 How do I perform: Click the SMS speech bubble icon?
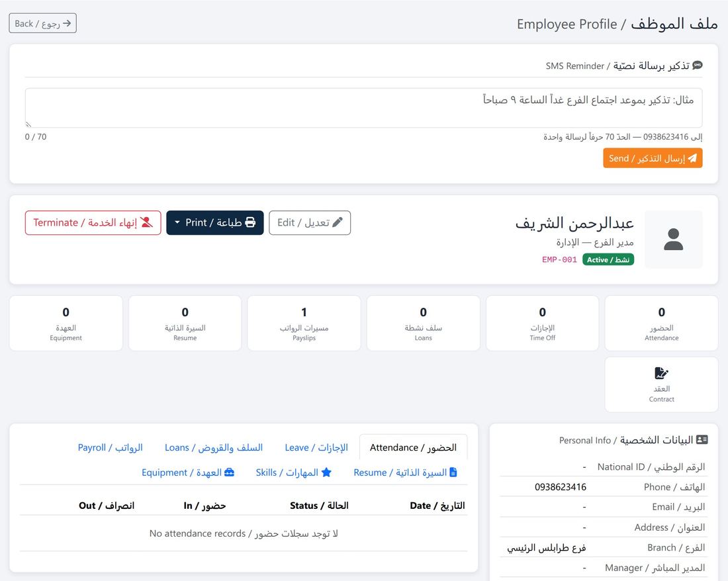coord(697,66)
